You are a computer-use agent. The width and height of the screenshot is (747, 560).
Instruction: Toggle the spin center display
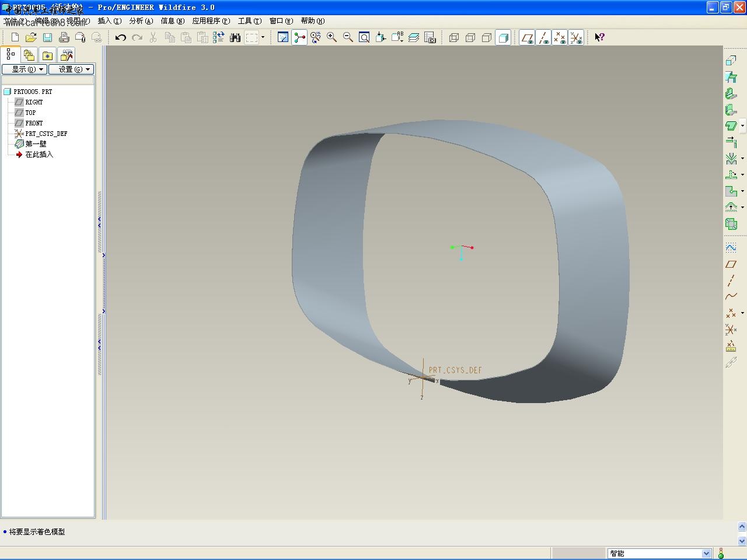[x=299, y=37]
